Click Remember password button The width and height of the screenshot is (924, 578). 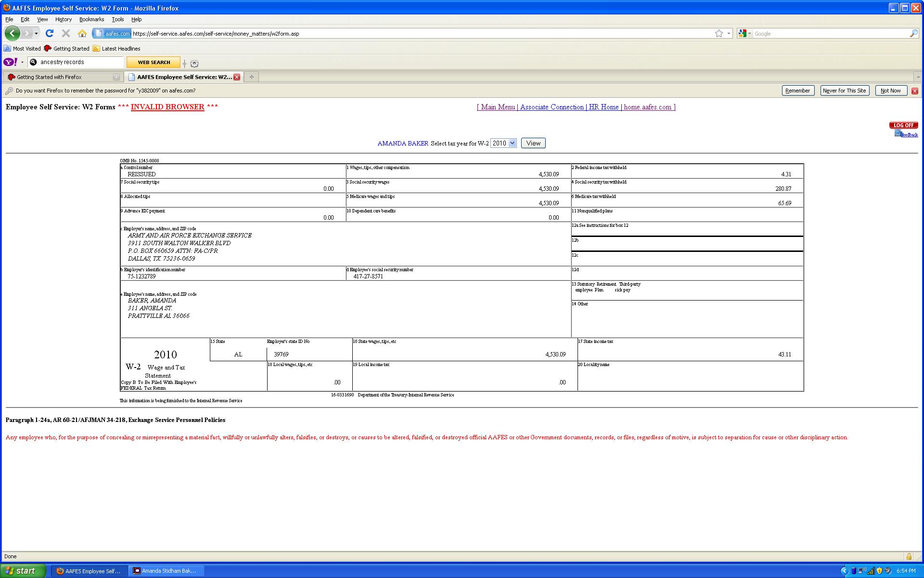[797, 91]
